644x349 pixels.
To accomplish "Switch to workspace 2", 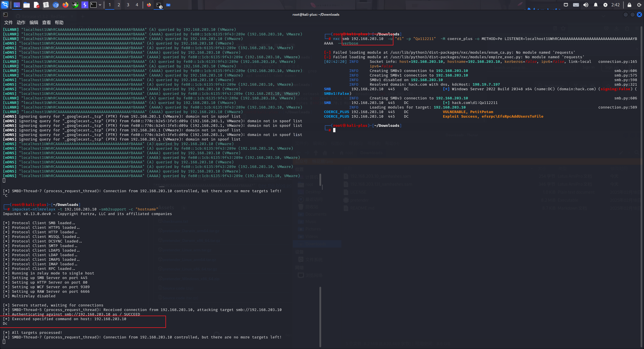I will pyautogui.click(x=119, y=5).
